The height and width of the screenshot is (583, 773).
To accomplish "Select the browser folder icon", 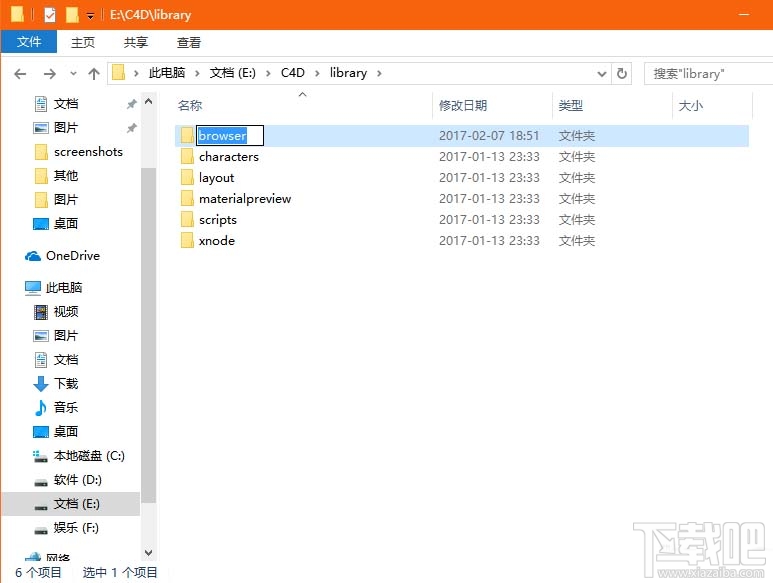I will 187,136.
